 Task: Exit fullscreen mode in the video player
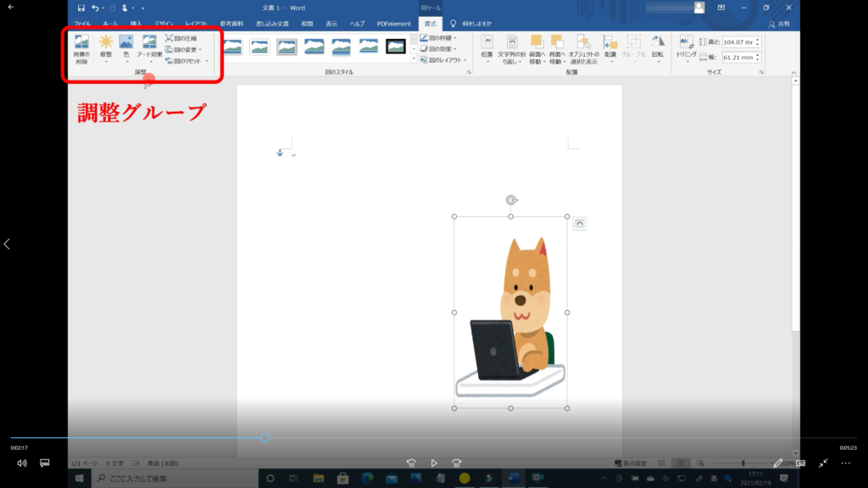(x=822, y=463)
